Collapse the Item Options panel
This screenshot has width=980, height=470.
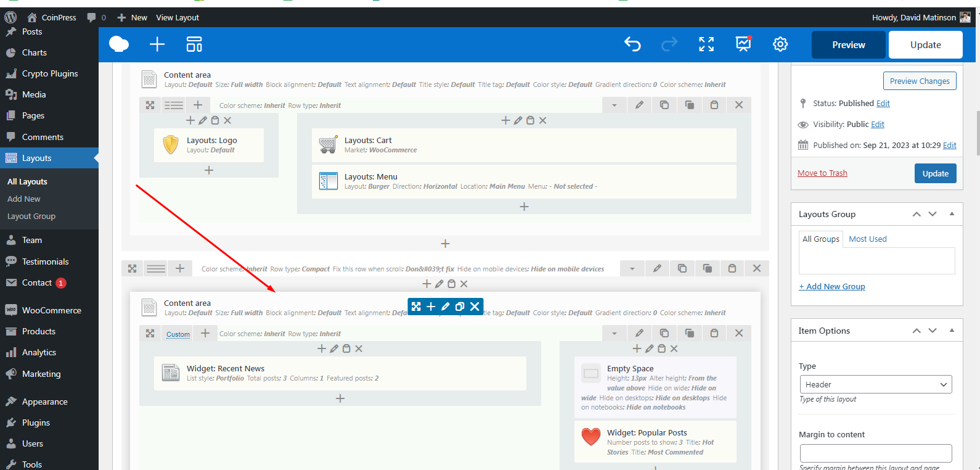point(952,331)
